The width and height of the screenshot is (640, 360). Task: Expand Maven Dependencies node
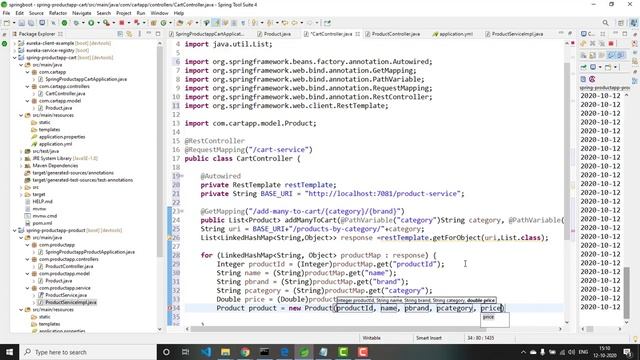point(21,166)
